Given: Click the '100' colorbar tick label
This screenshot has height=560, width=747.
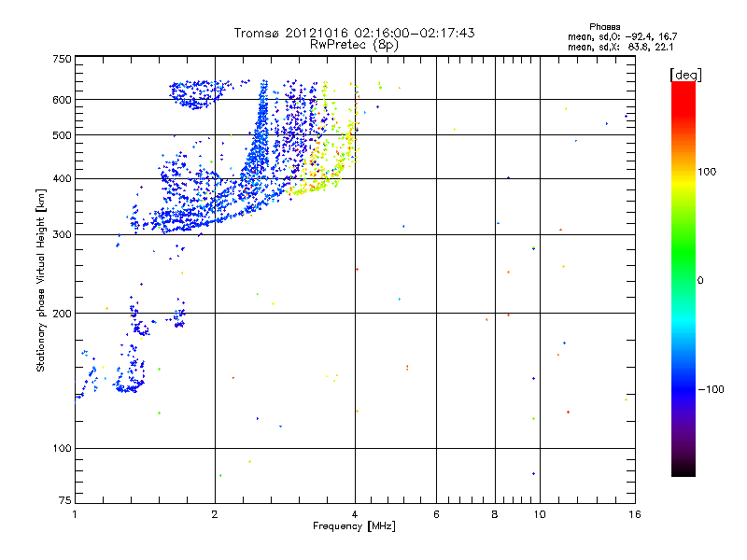Looking at the screenshot, I should pos(707,172).
